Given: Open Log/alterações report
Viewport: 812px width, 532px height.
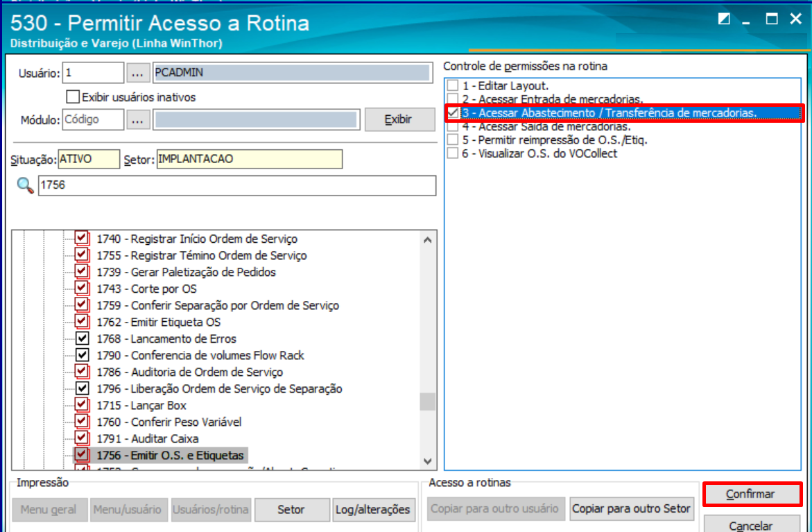Looking at the screenshot, I should pyautogui.click(x=373, y=510).
